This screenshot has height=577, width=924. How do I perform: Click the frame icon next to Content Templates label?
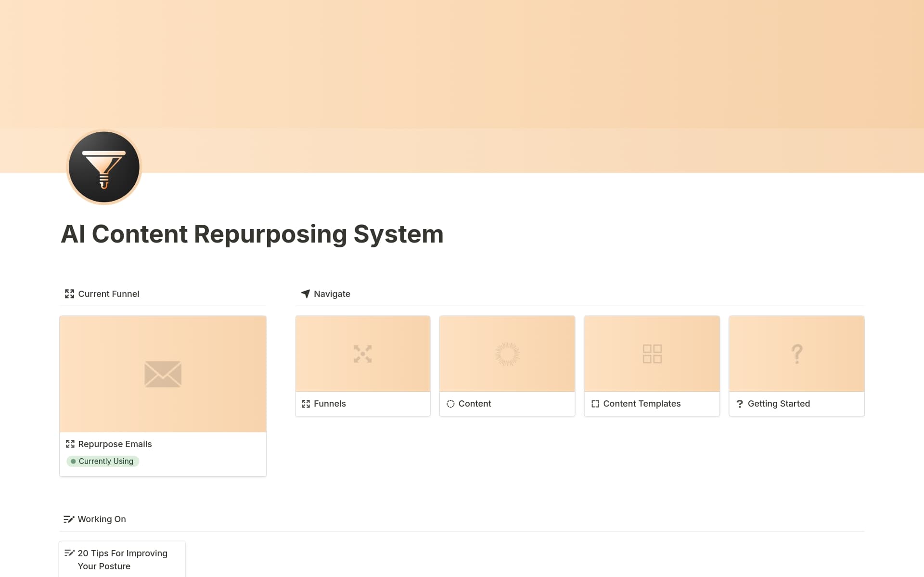596,404
